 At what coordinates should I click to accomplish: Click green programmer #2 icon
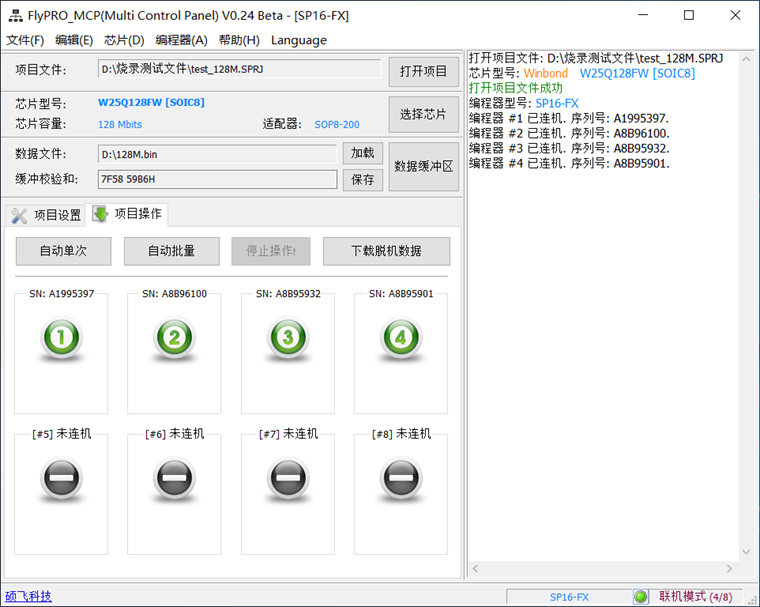click(174, 338)
